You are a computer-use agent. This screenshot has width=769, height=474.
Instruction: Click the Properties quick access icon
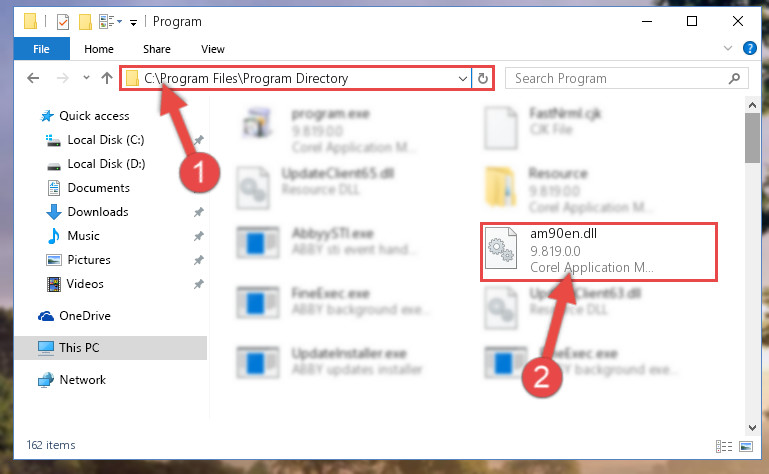pyautogui.click(x=63, y=22)
